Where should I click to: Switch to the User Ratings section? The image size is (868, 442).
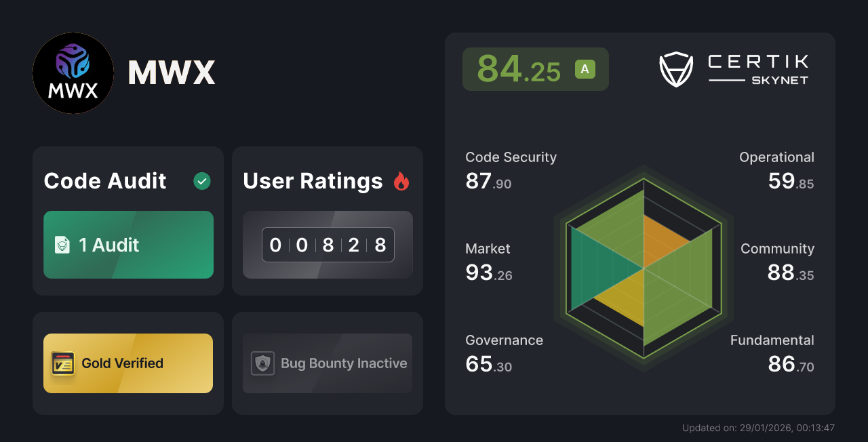click(x=312, y=181)
